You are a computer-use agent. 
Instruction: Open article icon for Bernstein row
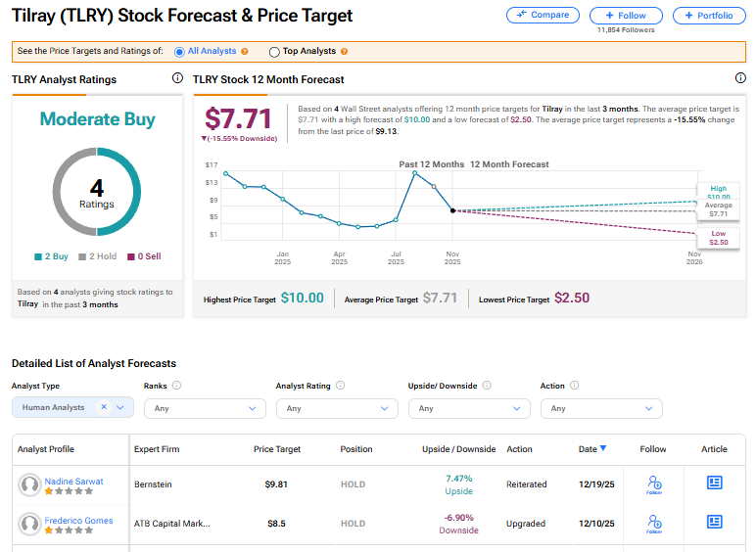click(714, 483)
